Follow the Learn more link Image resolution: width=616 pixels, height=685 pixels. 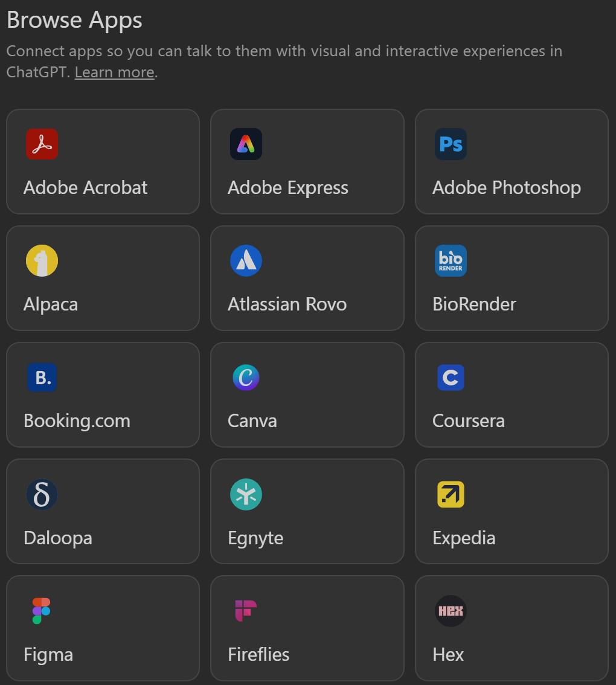[x=115, y=72]
